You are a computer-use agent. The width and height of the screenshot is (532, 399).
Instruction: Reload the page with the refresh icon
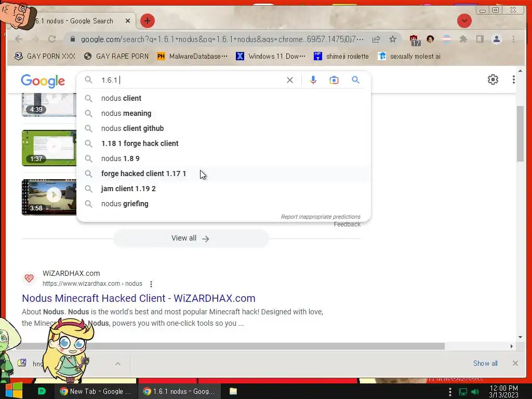pos(52,39)
